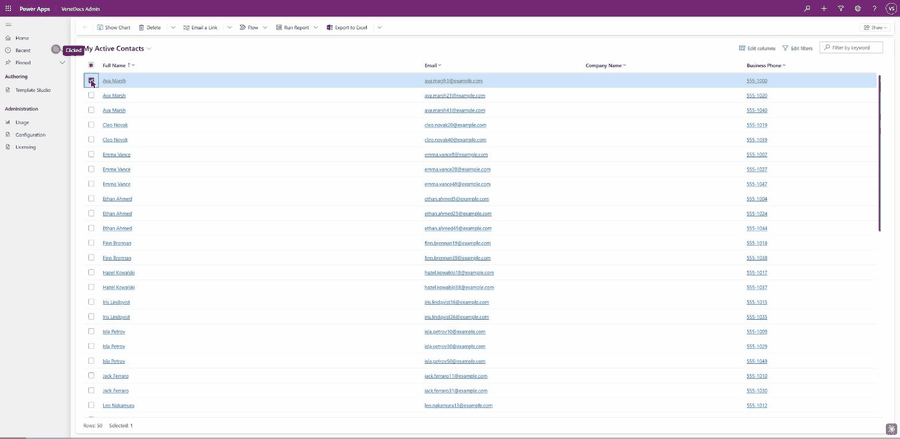Click the back arrow in the command bar
The height and width of the screenshot is (439, 900).
86,28
